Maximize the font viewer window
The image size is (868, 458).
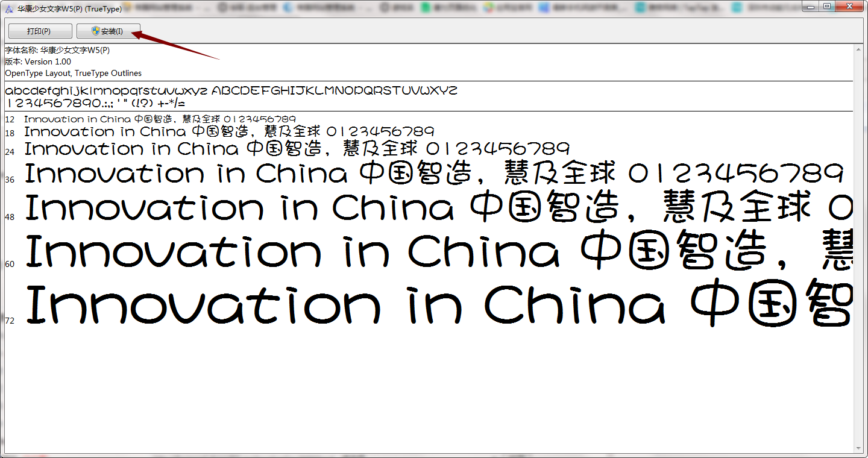(x=827, y=6)
